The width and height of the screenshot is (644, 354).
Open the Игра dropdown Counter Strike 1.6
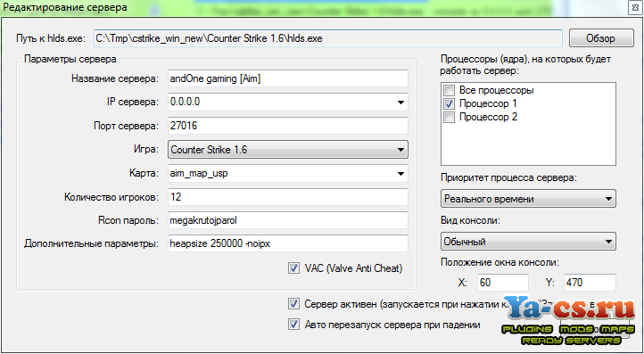(x=288, y=150)
